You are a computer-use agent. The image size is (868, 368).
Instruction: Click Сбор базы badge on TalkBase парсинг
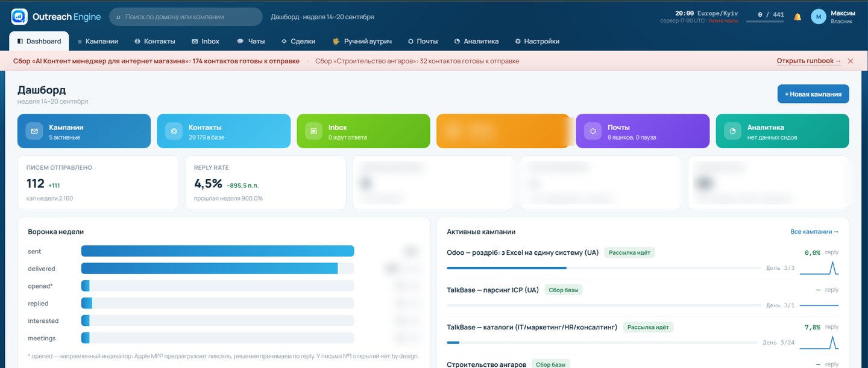pos(563,290)
